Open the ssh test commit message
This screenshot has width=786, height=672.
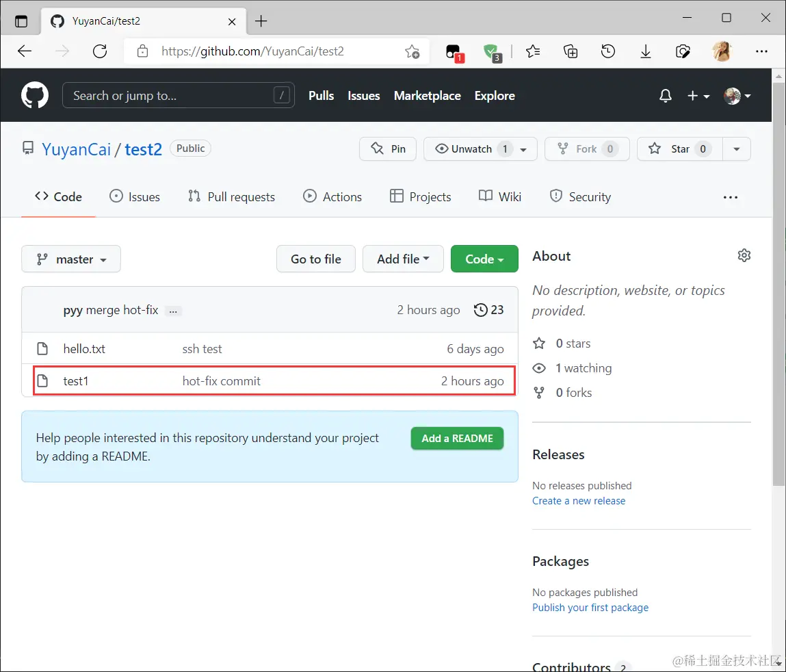coord(202,349)
